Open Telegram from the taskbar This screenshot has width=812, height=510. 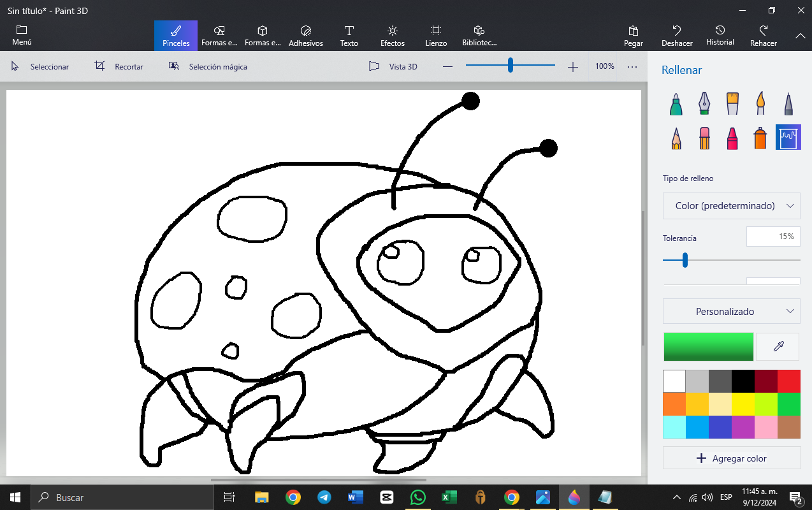pyautogui.click(x=324, y=497)
